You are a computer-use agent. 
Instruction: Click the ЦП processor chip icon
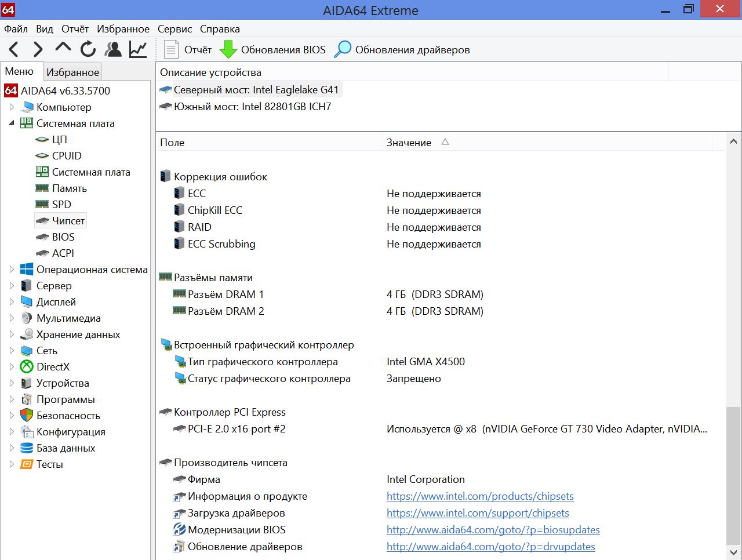point(42,140)
